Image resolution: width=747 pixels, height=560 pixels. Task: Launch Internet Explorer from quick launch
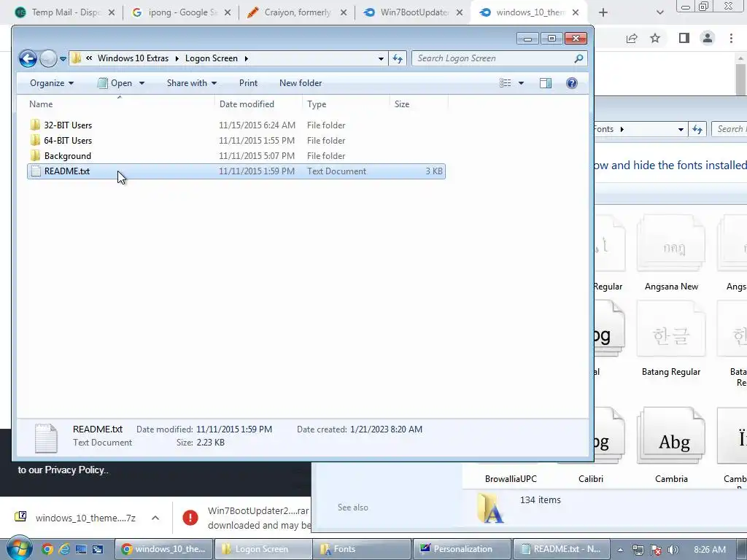[x=64, y=549]
